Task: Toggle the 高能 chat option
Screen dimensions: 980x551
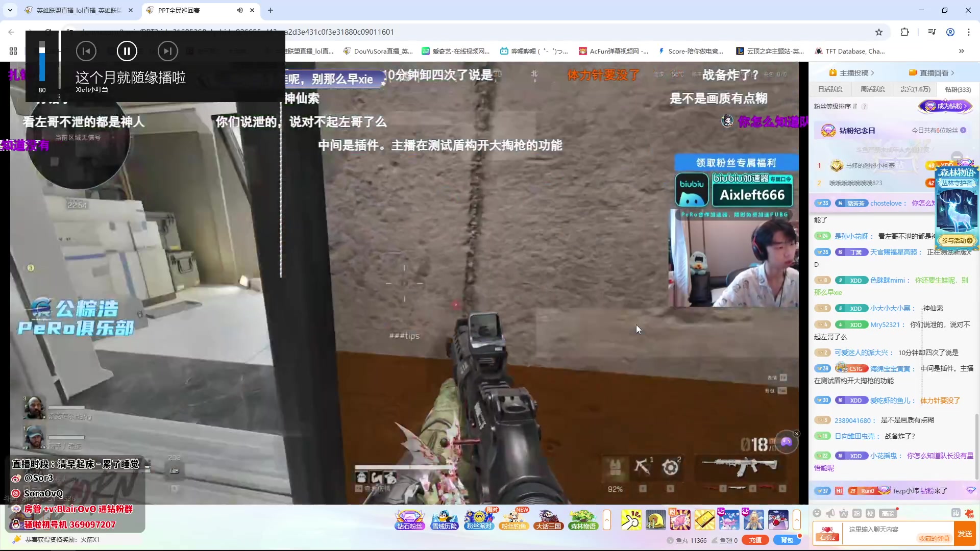Action: 887,513
